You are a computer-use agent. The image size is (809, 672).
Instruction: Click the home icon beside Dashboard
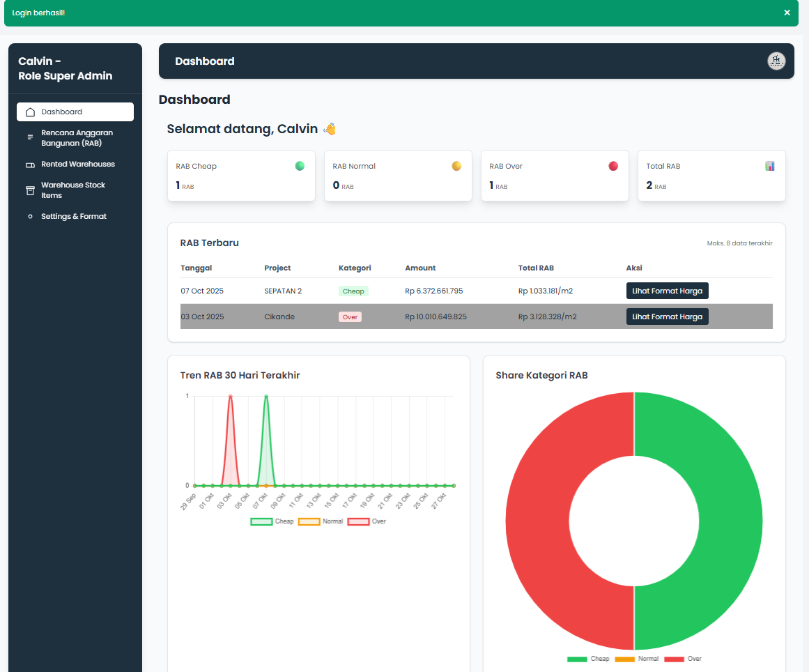[x=30, y=112]
